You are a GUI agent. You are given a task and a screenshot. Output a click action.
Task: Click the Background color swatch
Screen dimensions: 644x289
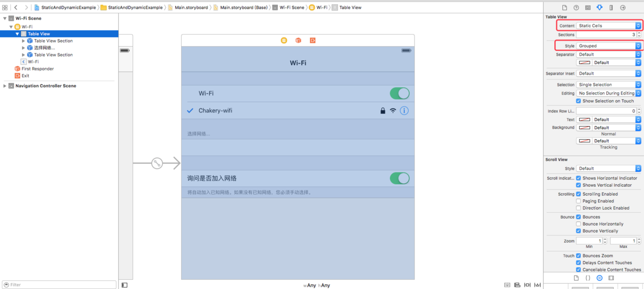pos(584,128)
